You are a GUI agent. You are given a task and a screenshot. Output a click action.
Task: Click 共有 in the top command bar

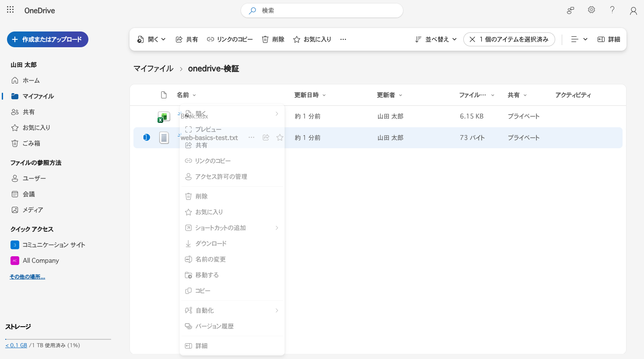click(x=187, y=39)
